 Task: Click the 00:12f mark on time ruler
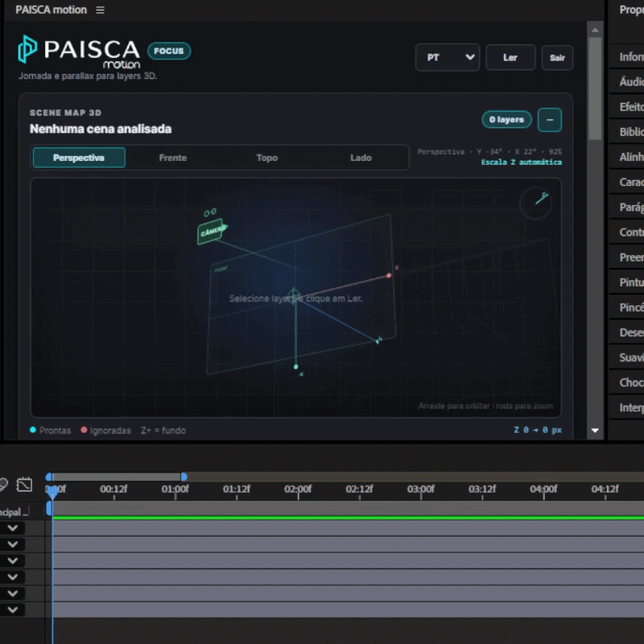[x=114, y=489]
